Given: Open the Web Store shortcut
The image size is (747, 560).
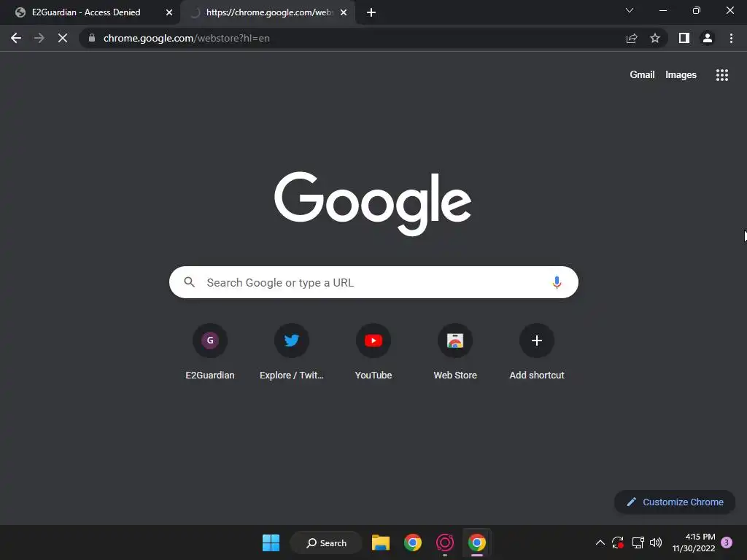Looking at the screenshot, I should click(455, 351).
